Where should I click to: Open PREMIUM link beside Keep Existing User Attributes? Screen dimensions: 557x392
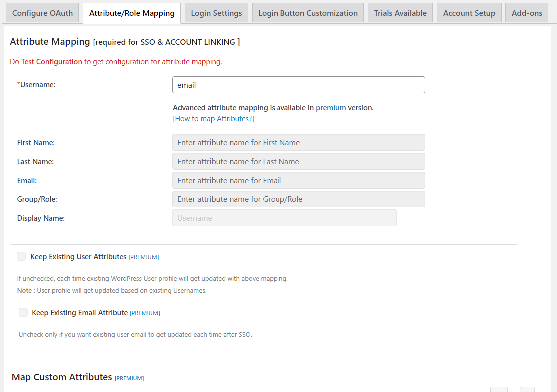(x=144, y=257)
